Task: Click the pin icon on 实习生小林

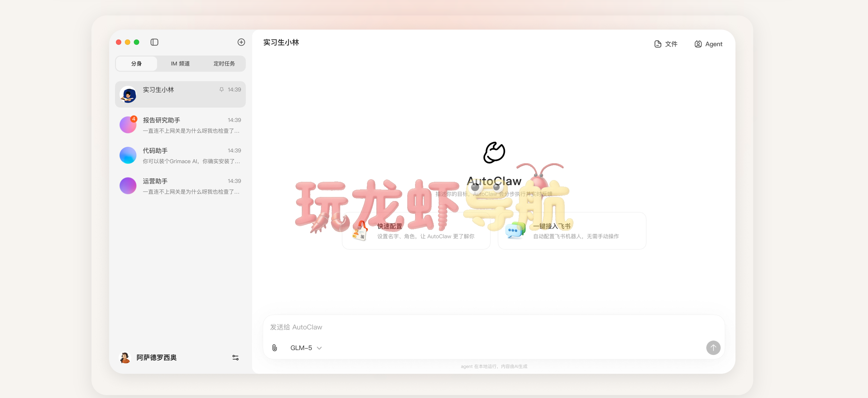Action: coord(221,90)
